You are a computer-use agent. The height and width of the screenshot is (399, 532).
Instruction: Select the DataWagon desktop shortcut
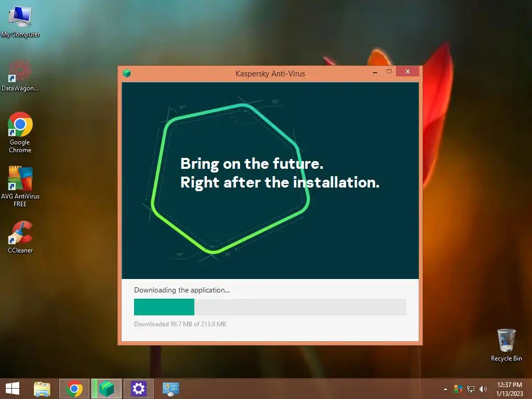click(x=20, y=75)
